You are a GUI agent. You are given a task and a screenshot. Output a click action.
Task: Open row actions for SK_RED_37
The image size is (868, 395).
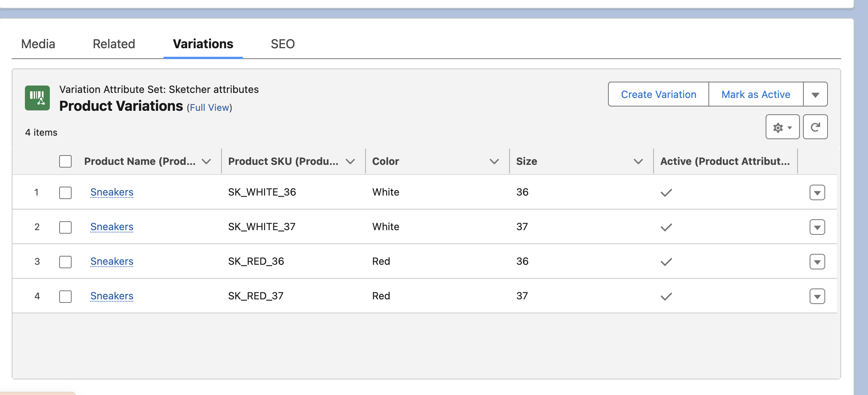coord(817,296)
